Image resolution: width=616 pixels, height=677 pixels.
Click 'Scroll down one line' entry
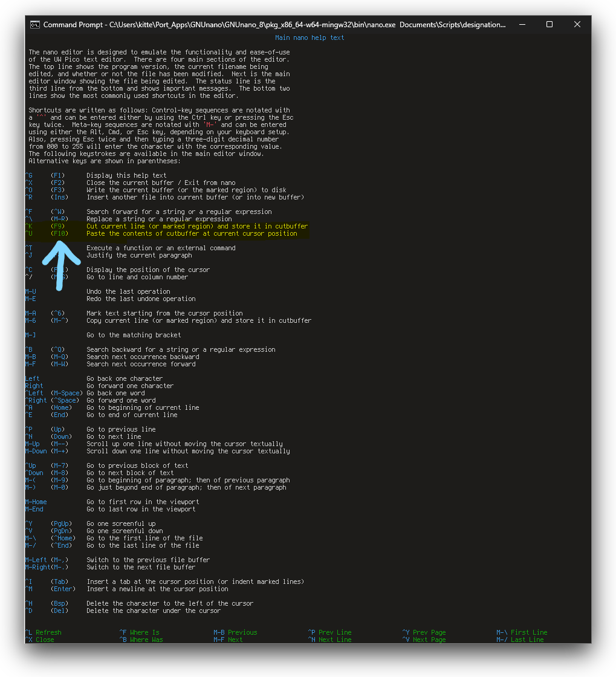pos(188,451)
